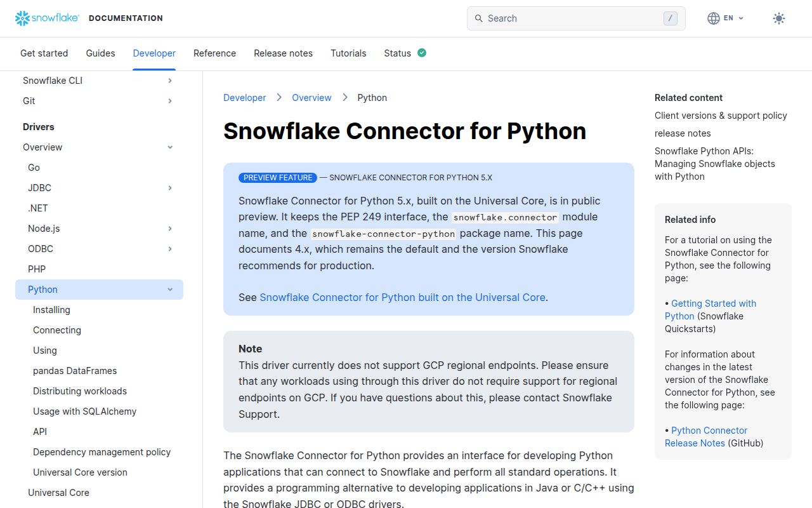Image resolution: width=812 pixels, height=508 pixels.
Task: Open the Installing page
Action: 51,310
